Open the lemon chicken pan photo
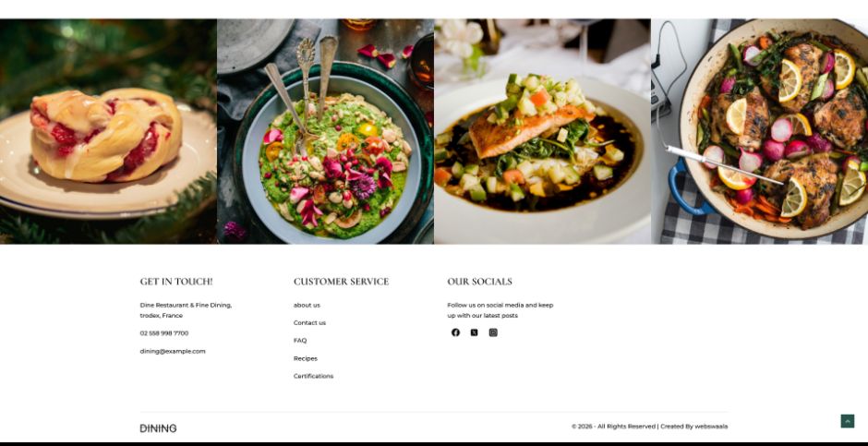 click(x=759, y=132)
